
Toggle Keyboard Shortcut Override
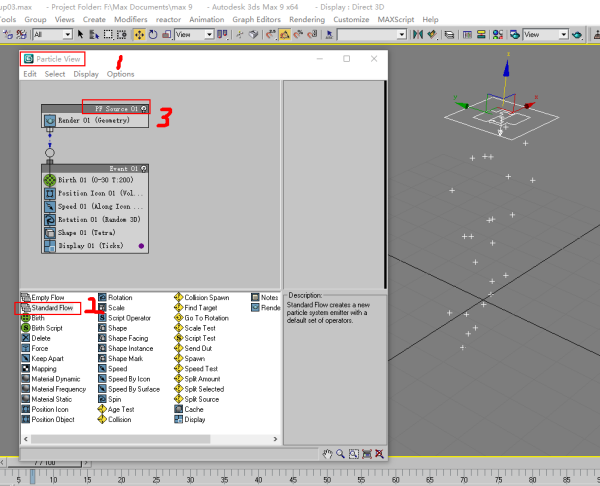click(253, 34)
